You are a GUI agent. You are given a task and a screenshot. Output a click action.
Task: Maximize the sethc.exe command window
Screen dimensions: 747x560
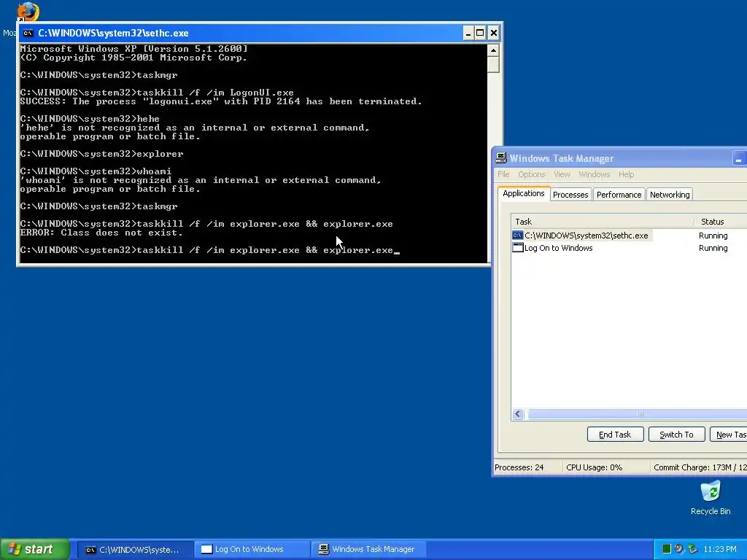[x=480, y=33]
